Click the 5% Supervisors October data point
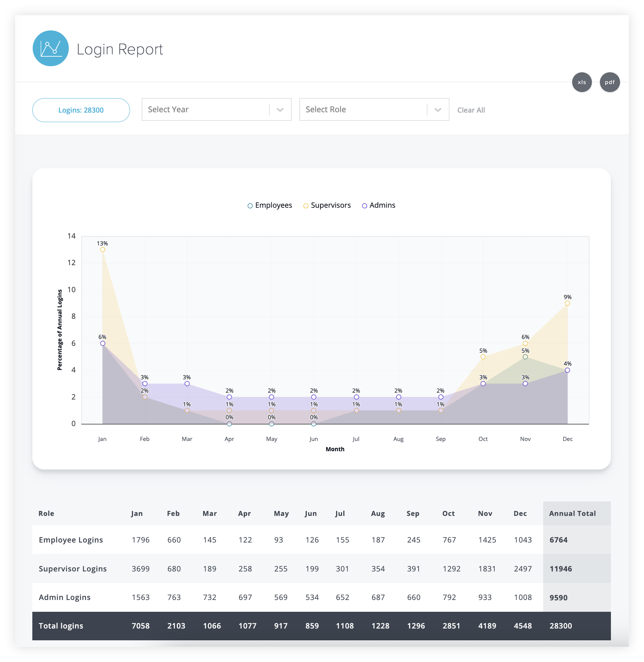Viewport: 644px width, 662px height. coord(483,357)
